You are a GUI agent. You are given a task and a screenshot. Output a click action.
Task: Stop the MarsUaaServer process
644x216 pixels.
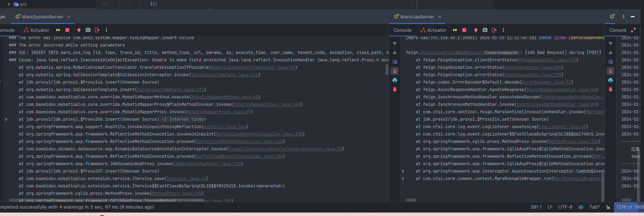coord(464,30)
